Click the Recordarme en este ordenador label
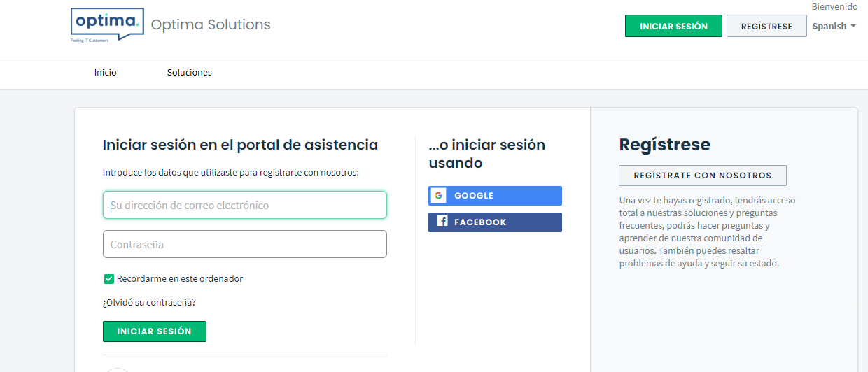This screenshot has height=372, width=868. click(180, 279)
